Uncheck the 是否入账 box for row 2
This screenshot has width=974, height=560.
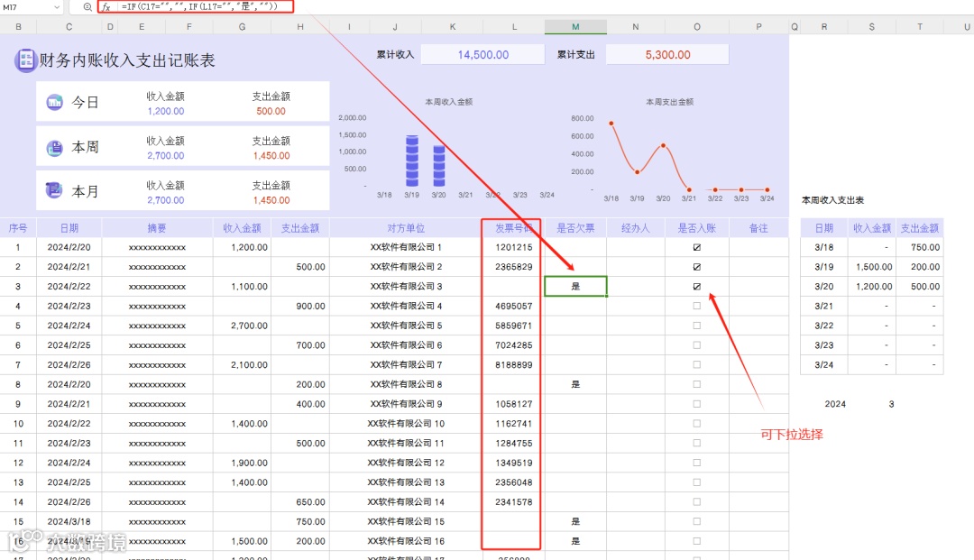(697, 267)
